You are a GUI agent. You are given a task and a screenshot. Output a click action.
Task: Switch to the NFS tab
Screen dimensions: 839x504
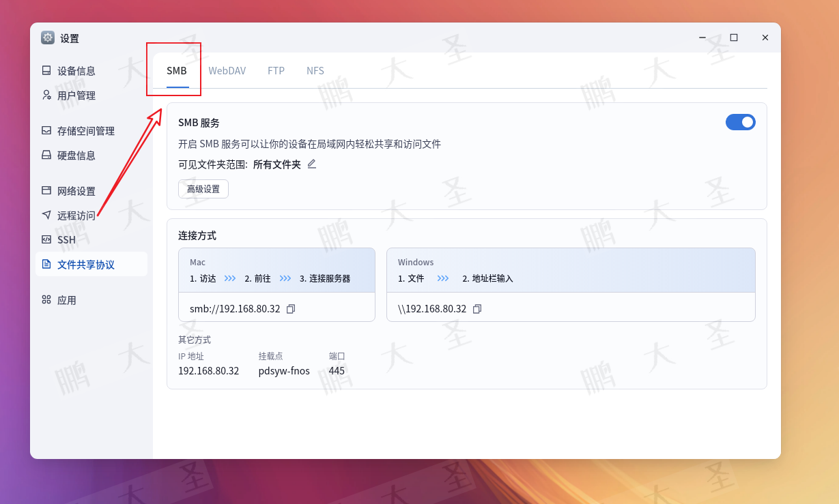315,71
